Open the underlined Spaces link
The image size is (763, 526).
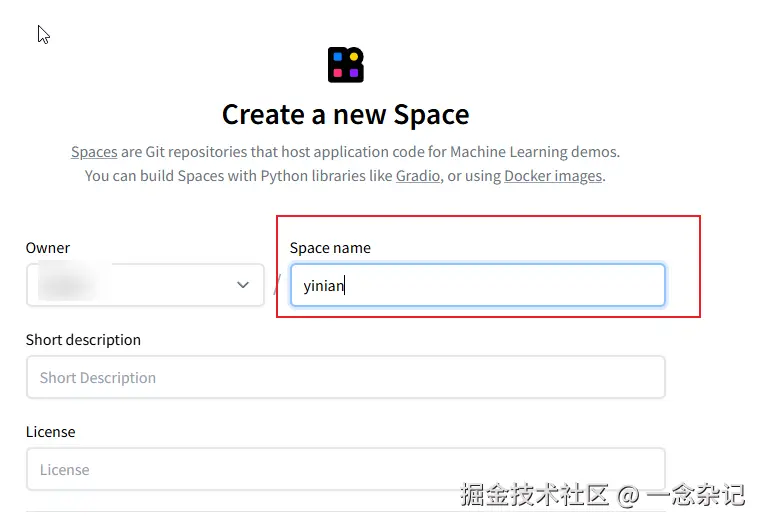(94, 152)
